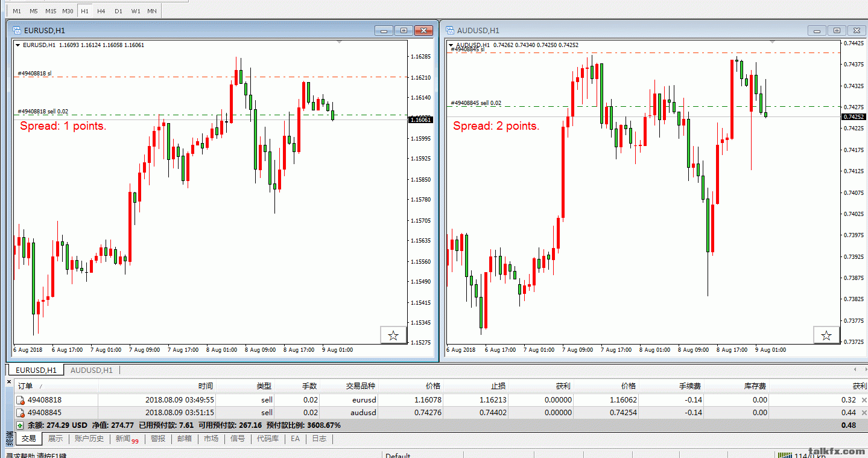
Task: Open the AUDUSD,H1 one-click trading triangle
Action: (x=451, y=45)
